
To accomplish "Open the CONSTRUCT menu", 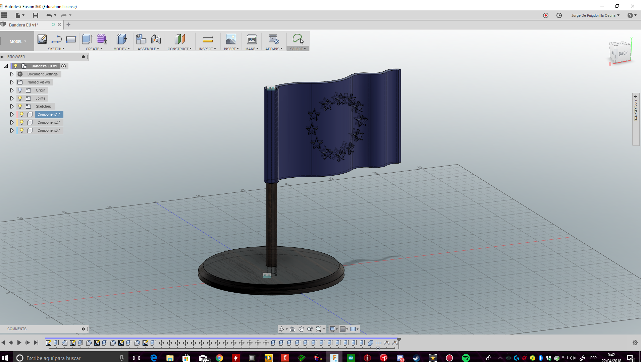I will point(179,49).
